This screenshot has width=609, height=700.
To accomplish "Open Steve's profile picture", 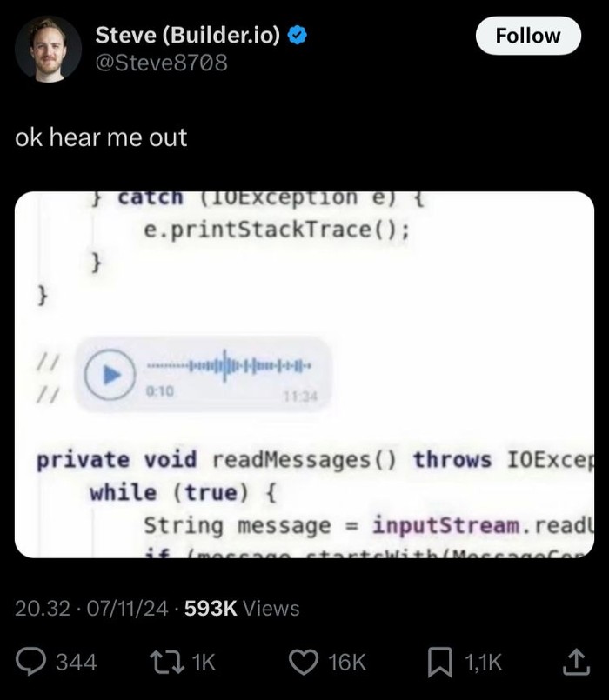I will pos(48,49).
